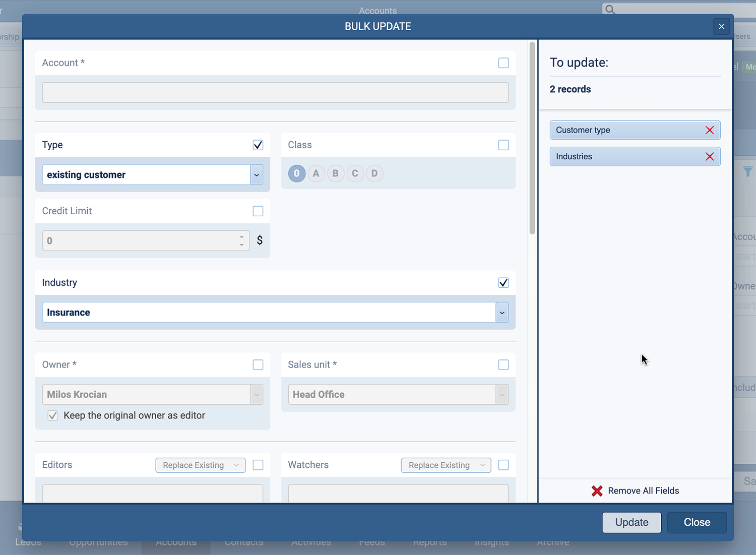Image resolution: width=756 pixels, height=555 pixels.
Task: Select class rating D
Action: (374, 173)
